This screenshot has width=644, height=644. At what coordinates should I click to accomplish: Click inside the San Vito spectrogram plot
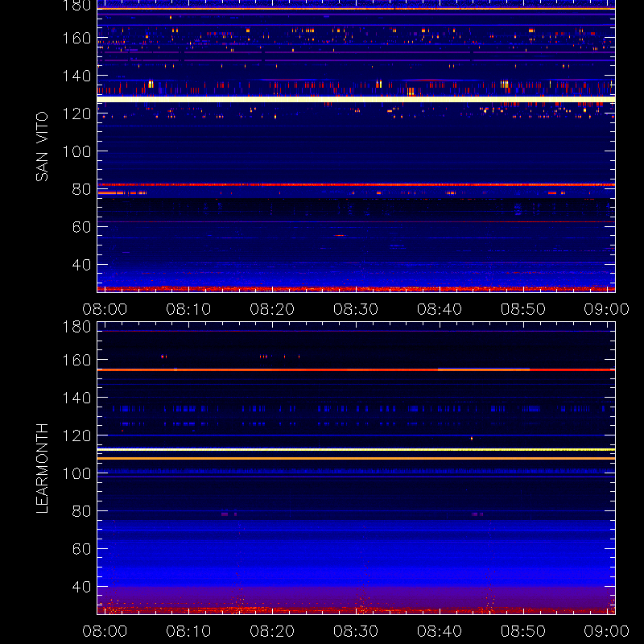coord(356,147)
